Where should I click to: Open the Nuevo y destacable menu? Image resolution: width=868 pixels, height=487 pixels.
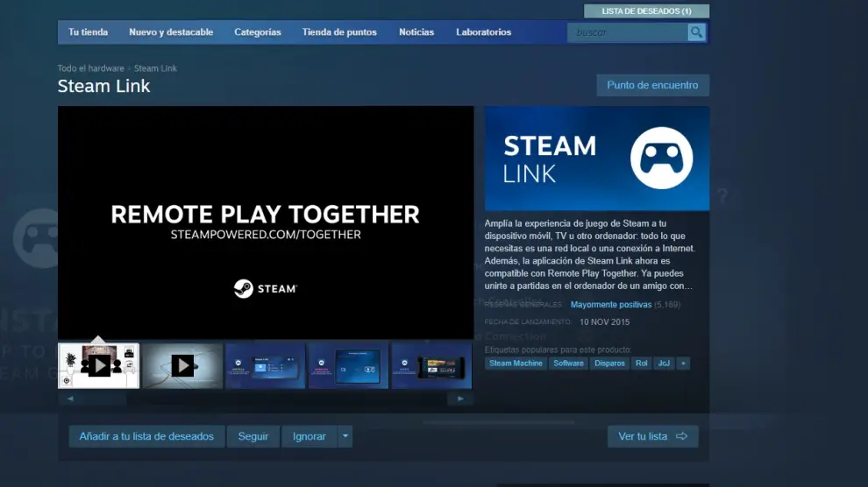coord(171,32)
